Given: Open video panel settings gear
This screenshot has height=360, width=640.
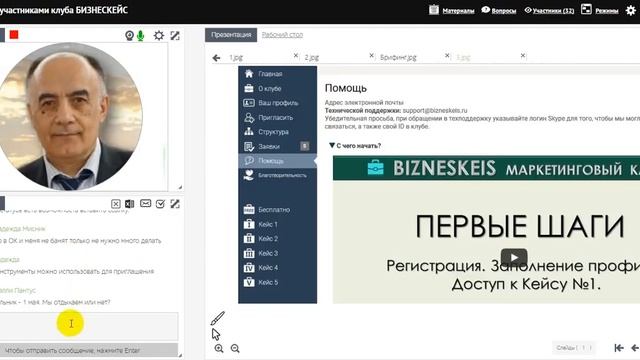Looking at the screenshot, I should [159, 36].
